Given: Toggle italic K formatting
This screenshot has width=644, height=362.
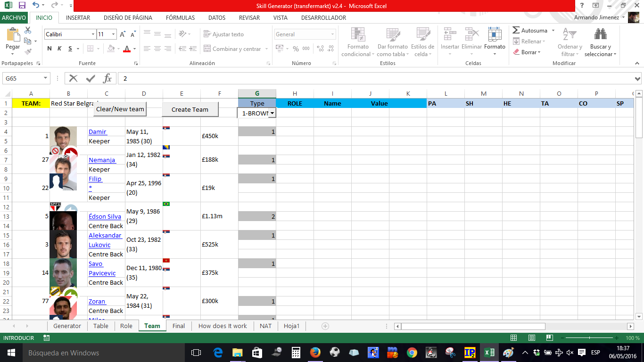Looking at the screenshot, I should [x=60, y=49].
